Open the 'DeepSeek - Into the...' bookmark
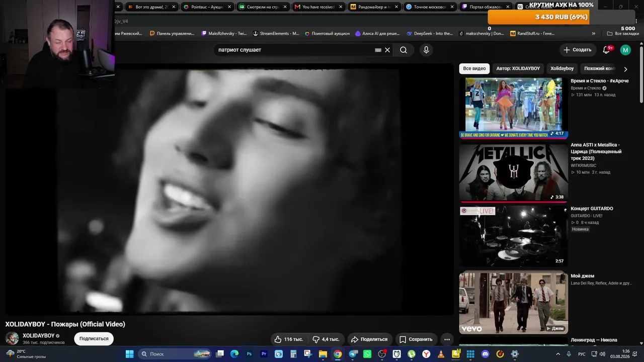 (x=429, y=34)
